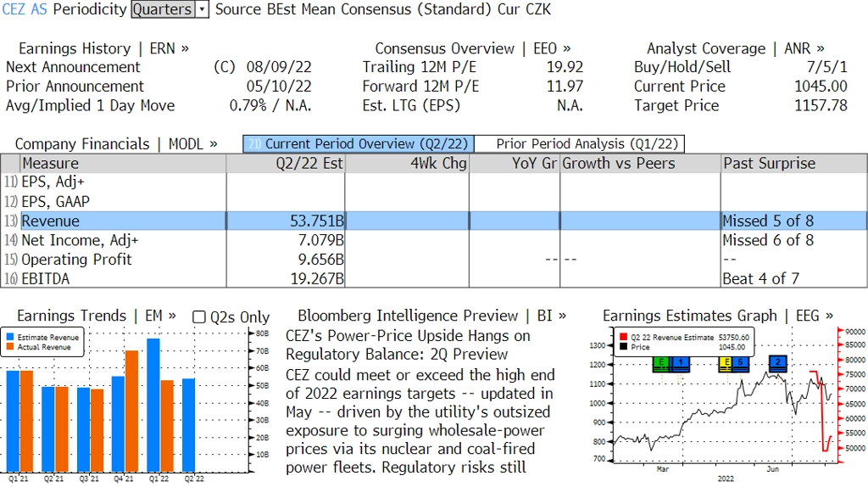
Task: Open Earnings Trends EM link
Action: click(x=97, y=316)
